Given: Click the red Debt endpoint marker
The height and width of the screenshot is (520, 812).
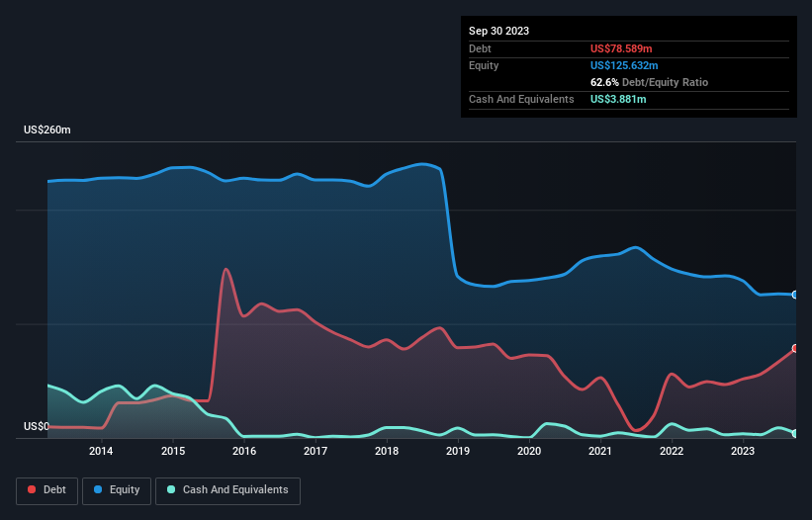Looking at the screenshot, I should click(795, 349).
